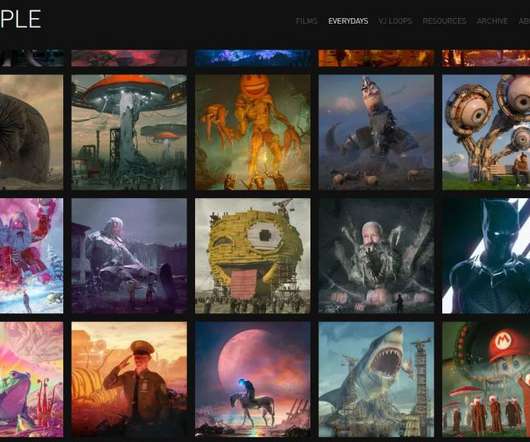Click the site logo text in header
530x442 pixels.
tap(20, 19)
